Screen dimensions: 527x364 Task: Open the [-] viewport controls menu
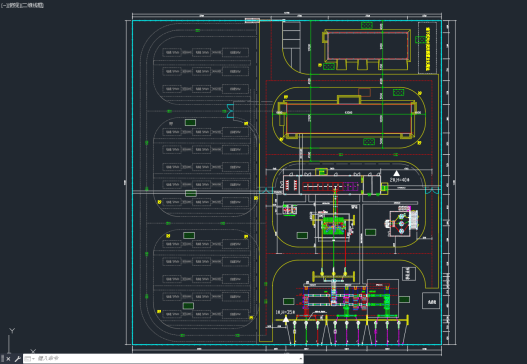click(3, 5)
